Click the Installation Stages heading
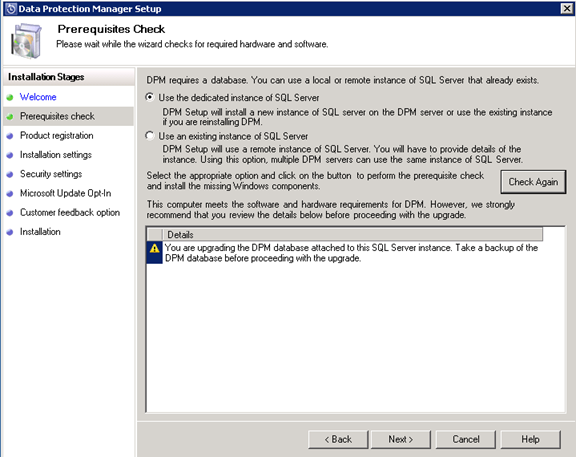This screenshot has height=457, width=576. tap(46, 77)
